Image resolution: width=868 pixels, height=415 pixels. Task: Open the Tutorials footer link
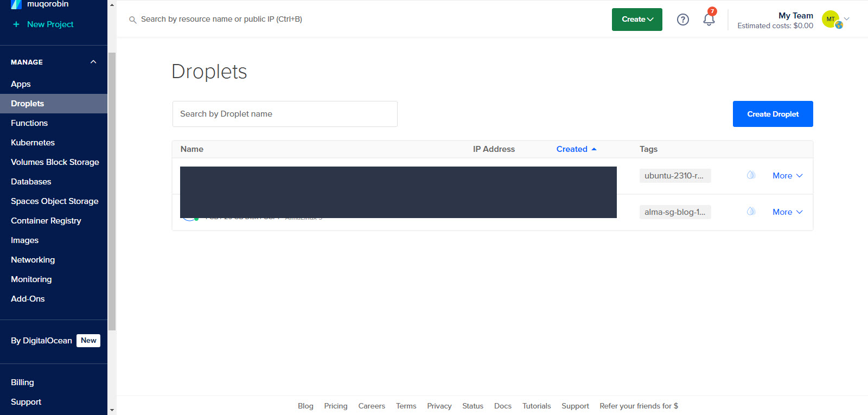(x=537, y=406)
